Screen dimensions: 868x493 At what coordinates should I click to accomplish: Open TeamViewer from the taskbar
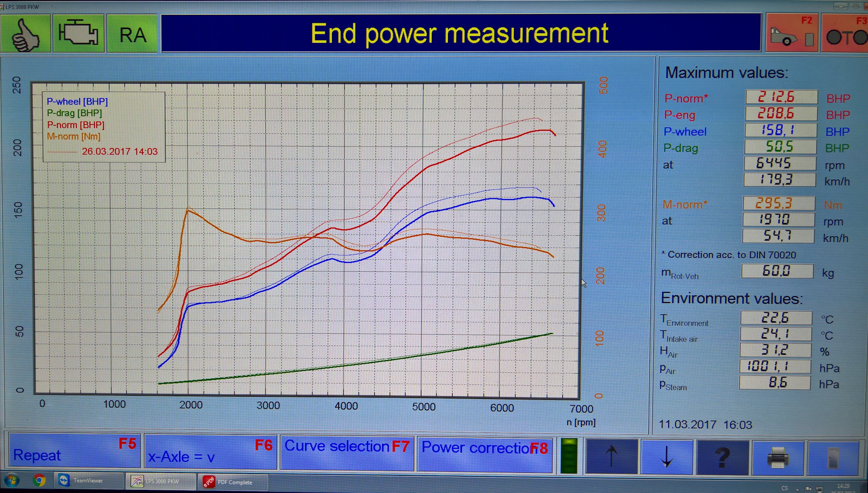click(x=88, y=481)
